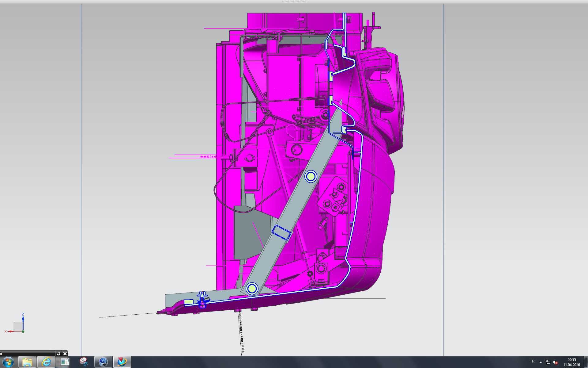
Task: Click the Show Desktop button
Action: (x=586, y=362)
